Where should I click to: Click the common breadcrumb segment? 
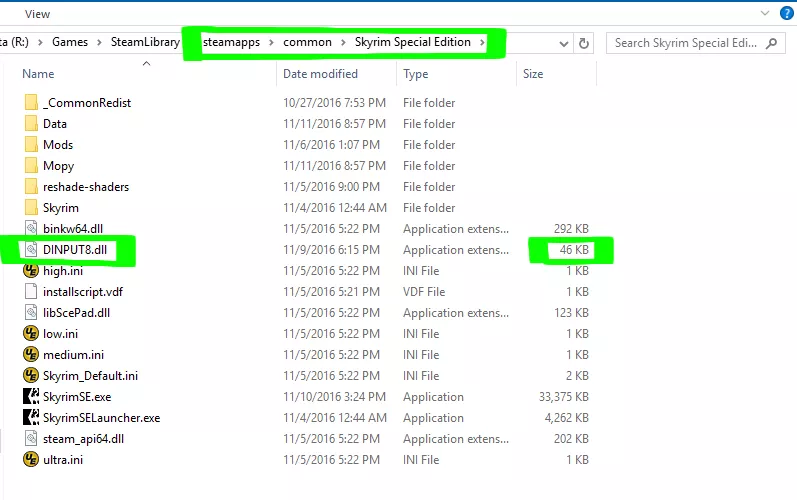point(307,42)
